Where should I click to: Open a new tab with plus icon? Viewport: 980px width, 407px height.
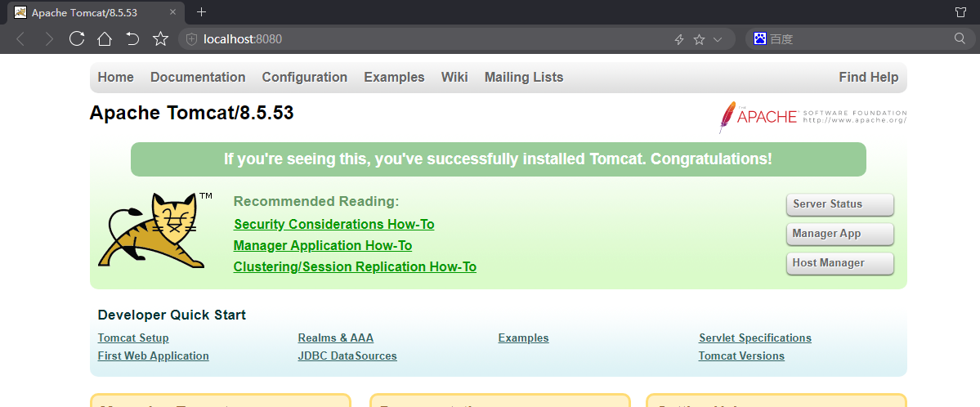(x=201, y=12)
